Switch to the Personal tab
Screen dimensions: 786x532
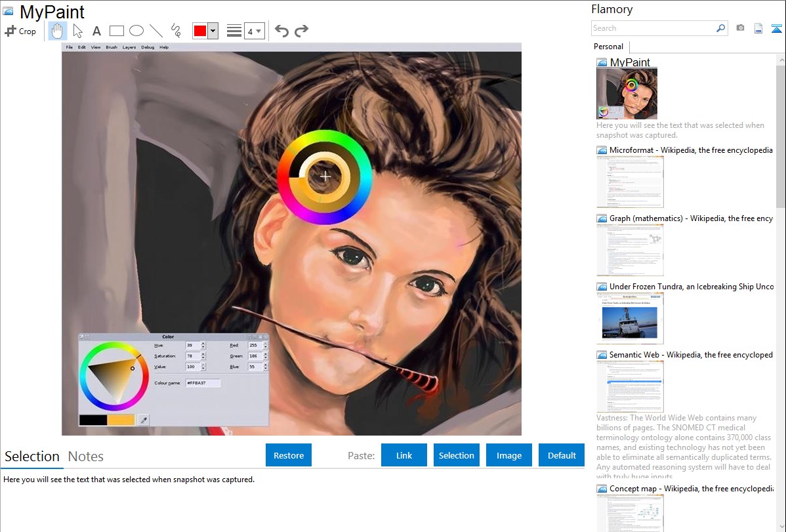click(609, 47)
